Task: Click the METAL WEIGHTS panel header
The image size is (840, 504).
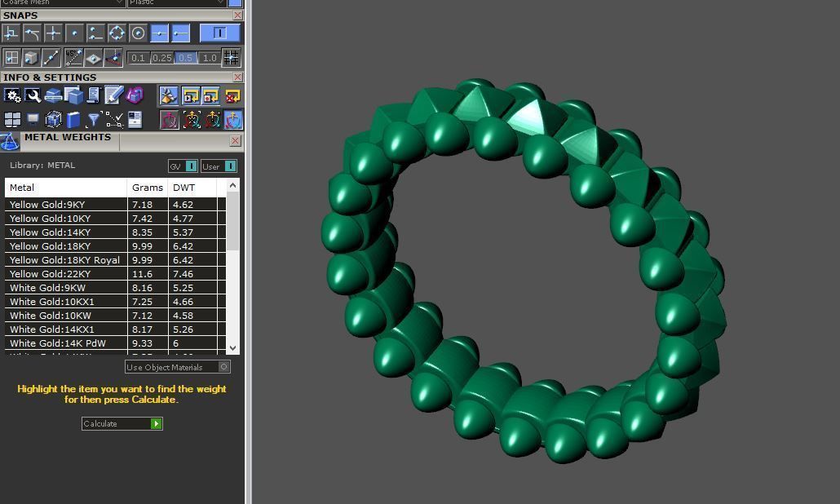Action: click(x=69, y=137)
